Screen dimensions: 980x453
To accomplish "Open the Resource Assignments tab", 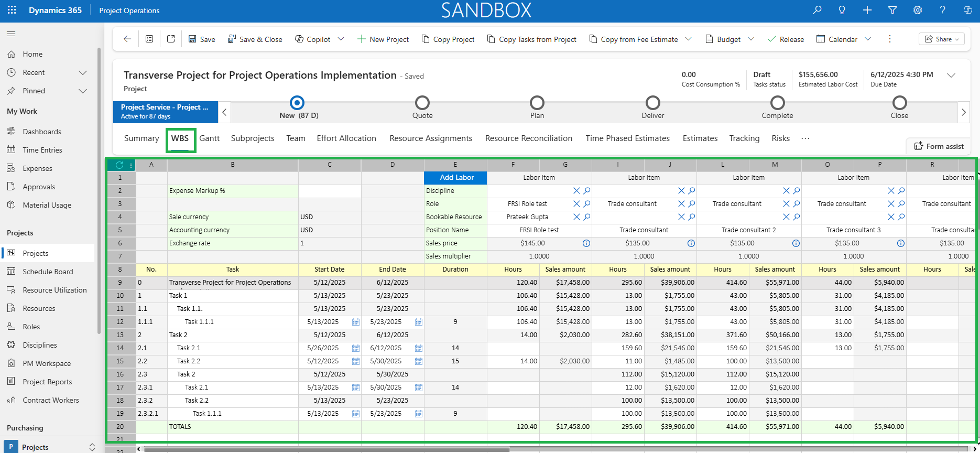I will pyautogui.click(x=431, y=138).
